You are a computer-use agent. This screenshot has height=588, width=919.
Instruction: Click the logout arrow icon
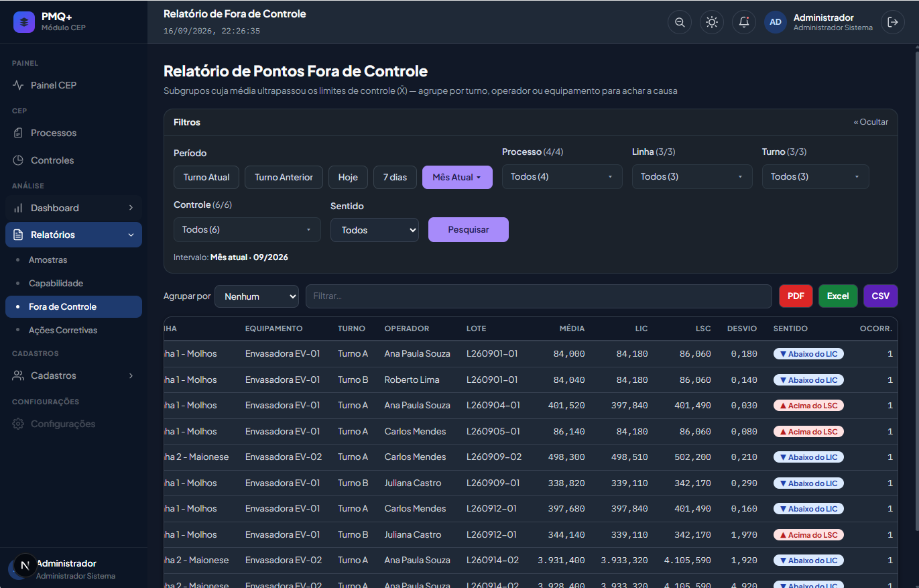(x=893, y=22)
